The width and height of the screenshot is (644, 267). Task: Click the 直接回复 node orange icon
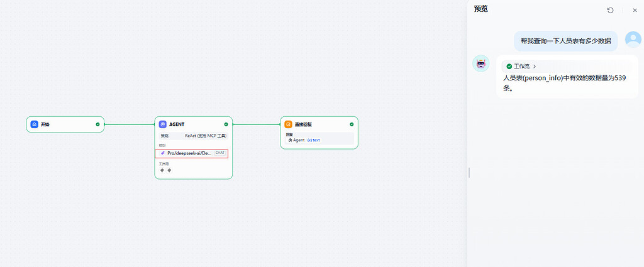pyautogui.click(x=288, y=124)
